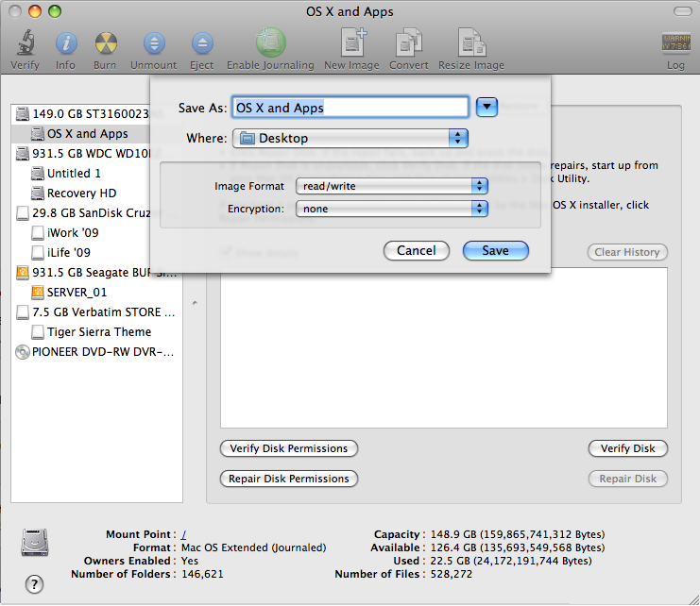Click the Number of Folders 146,621 value

click(x=202, y=574)
